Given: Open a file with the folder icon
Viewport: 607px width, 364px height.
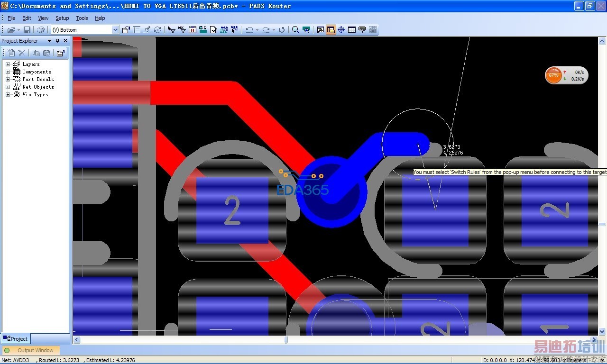Looking at the screenshot, I should coord(10,30).
